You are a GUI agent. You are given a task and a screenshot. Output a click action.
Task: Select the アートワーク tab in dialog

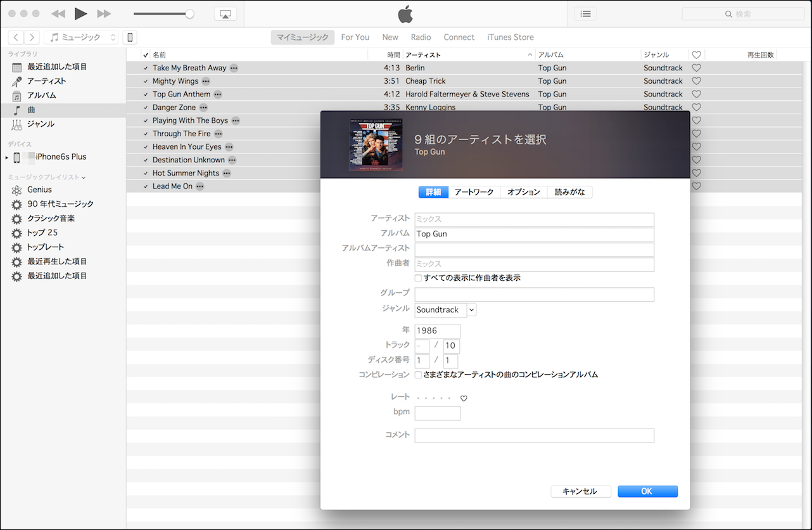coord(474,192)
